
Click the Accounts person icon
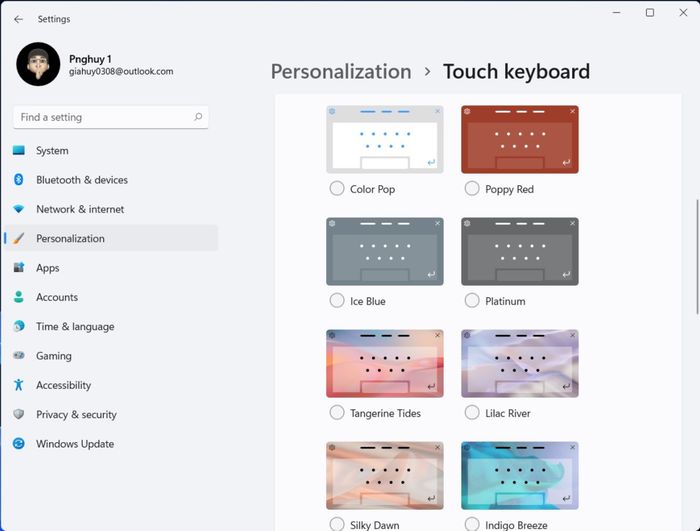(x=19, y=297)
